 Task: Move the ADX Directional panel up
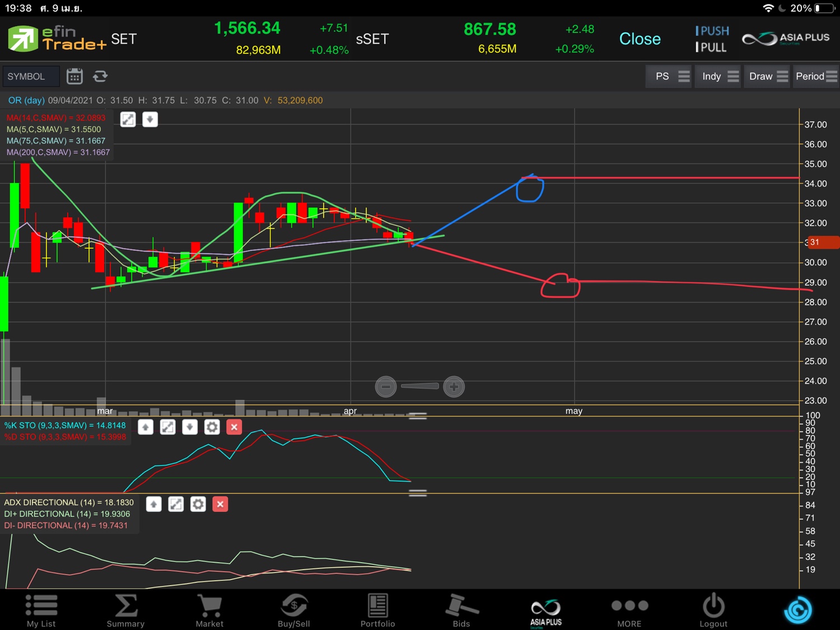point(153,504)
